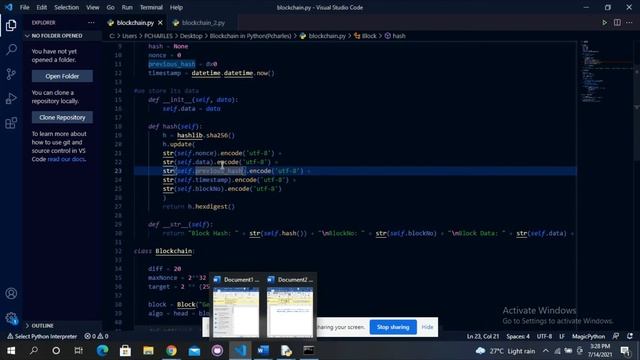The height and width of the screenshot is (360, 640).
Task: Open Microsoft Store from taskbar
Action: (125, 351)
